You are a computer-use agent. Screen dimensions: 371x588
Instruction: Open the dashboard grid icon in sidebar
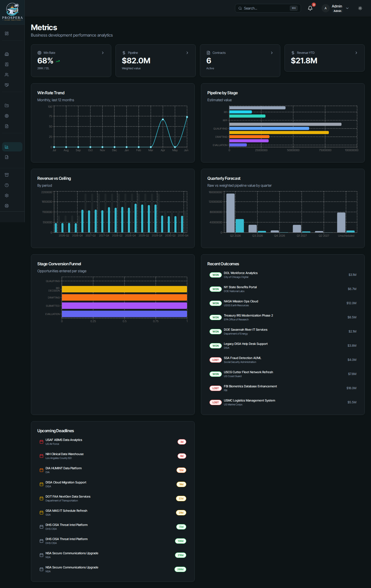(x=7, y=33)
